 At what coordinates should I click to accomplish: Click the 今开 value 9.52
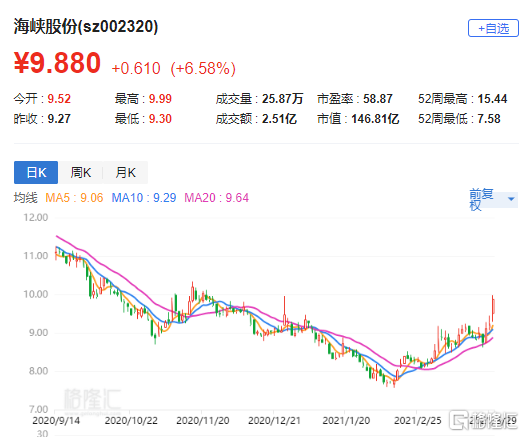tap(59, 99)
